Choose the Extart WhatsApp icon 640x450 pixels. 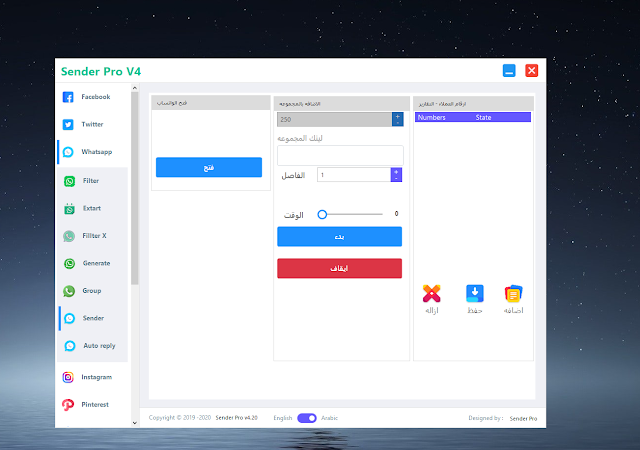click(69, 209)
